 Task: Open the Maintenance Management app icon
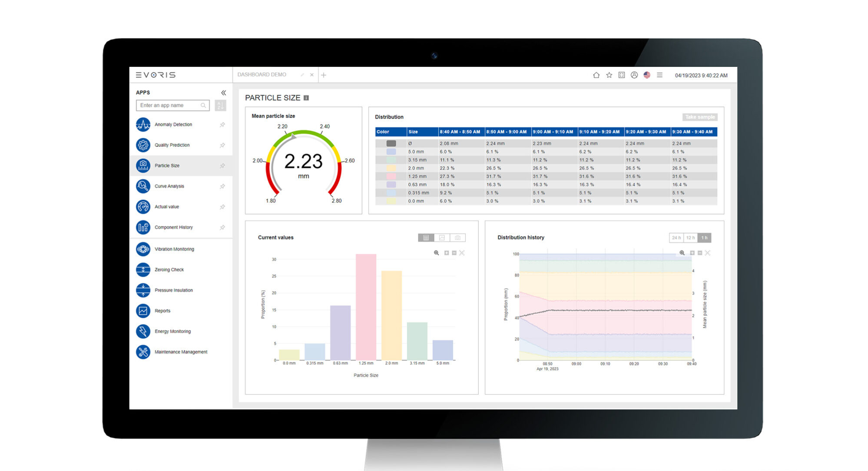coord(143,352)
